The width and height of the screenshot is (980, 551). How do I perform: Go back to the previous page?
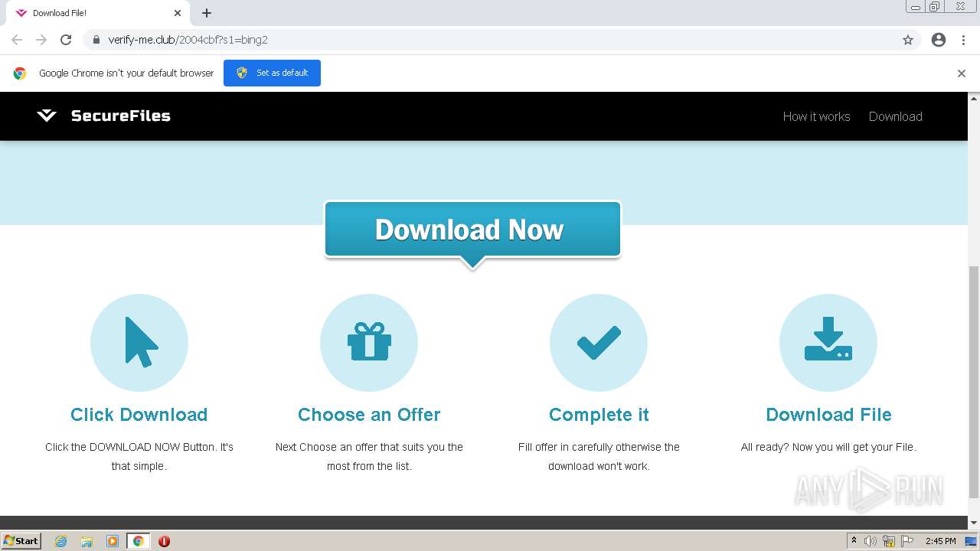[17, 40]
